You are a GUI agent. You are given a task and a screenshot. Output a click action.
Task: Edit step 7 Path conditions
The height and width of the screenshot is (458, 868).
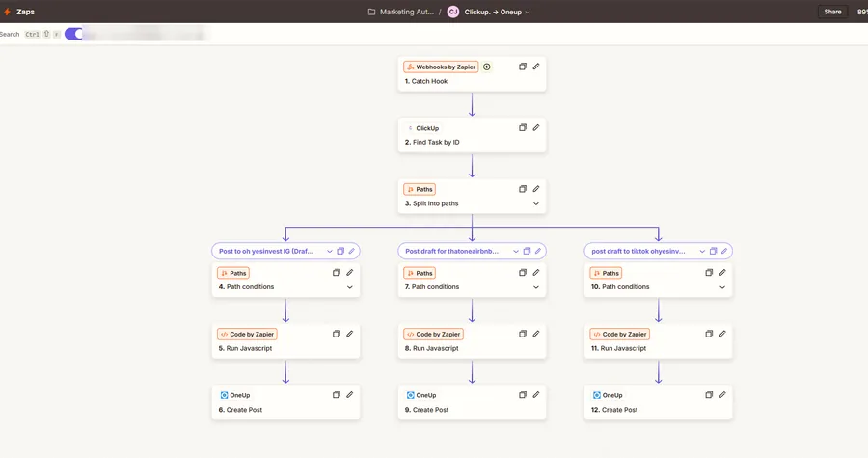pos(536,273)
